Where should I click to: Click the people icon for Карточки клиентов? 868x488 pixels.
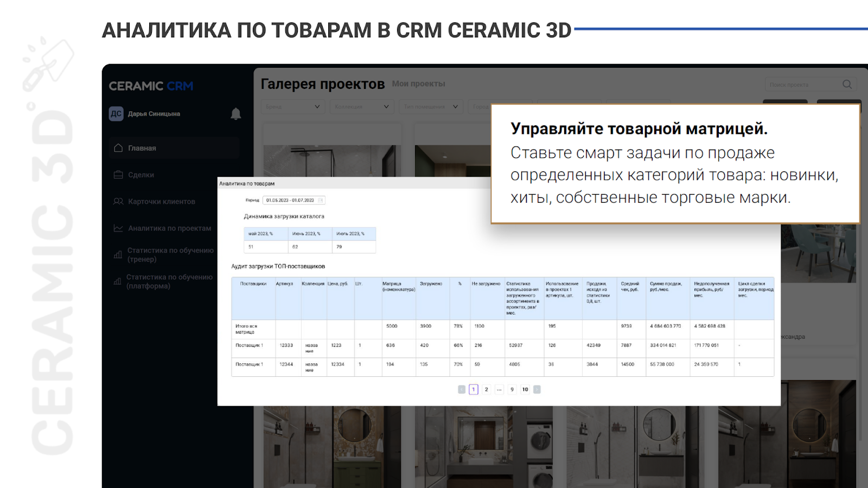pos(118,201)
